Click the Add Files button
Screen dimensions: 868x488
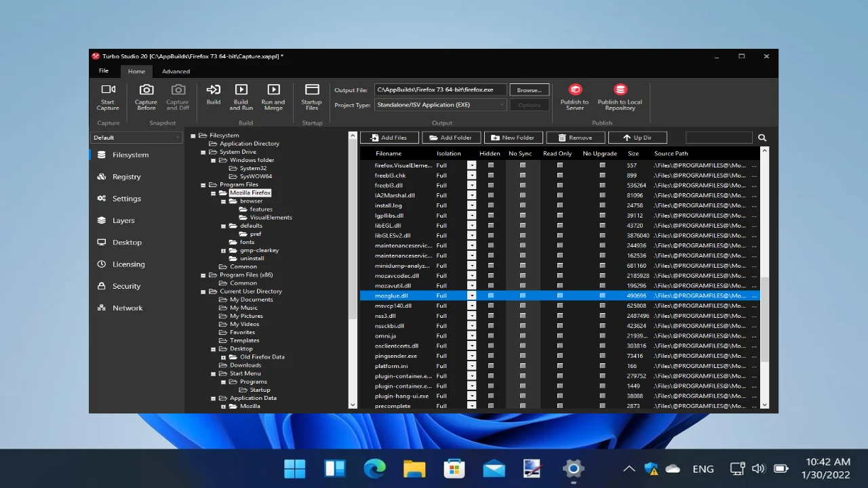[389, 138]
